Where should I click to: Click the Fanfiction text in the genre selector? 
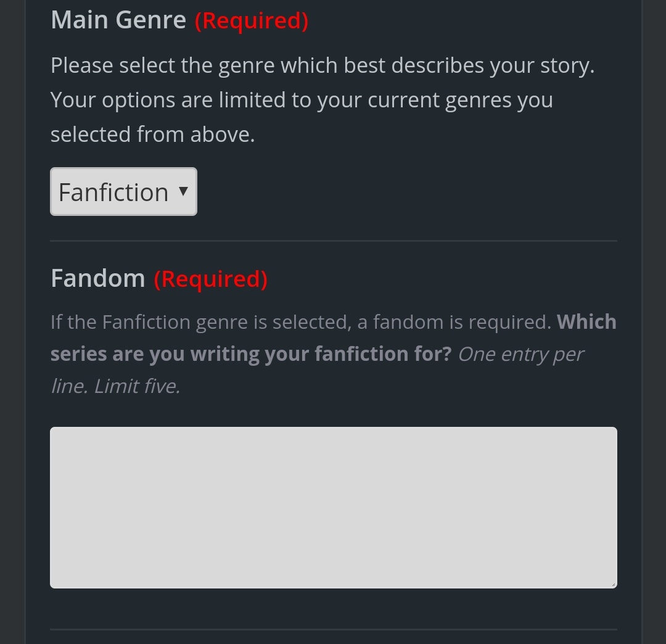pyautogui.click(x=113, y=192)
